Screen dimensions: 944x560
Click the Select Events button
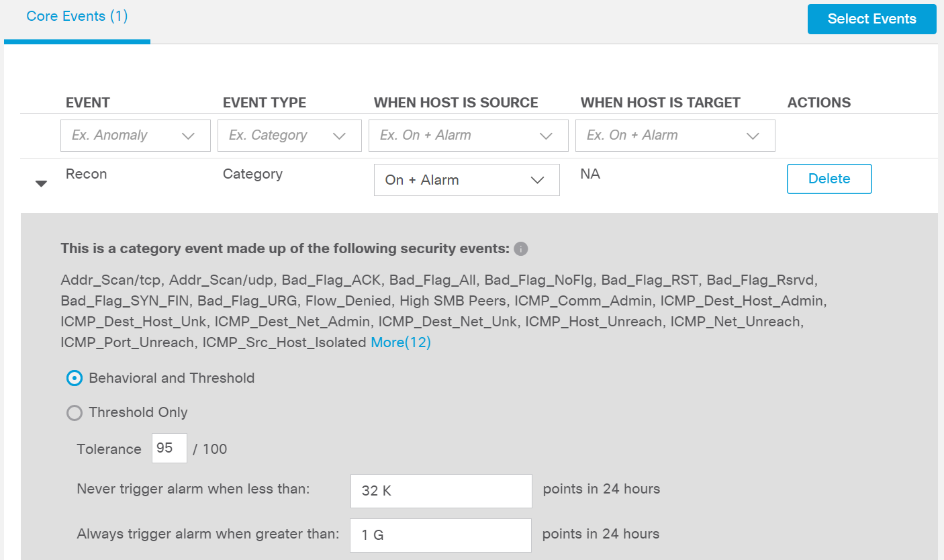tap(871, 19)
